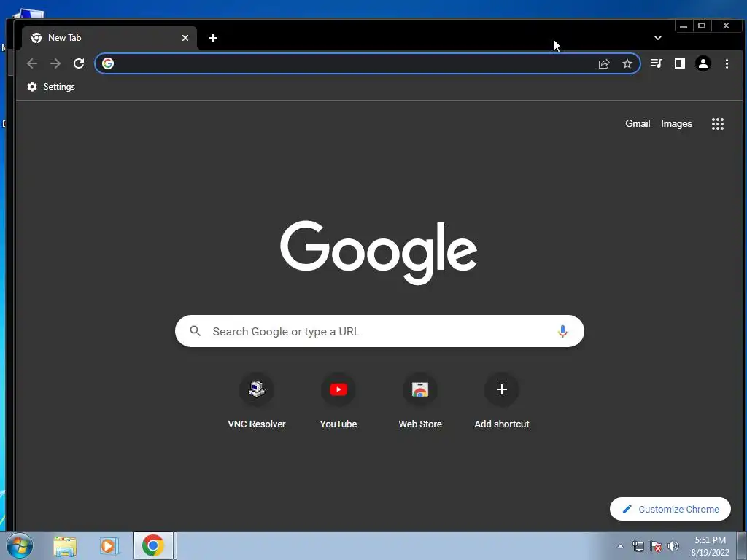
Task: Start voice search with the microphone icon
Action: [x=562, y=332]
